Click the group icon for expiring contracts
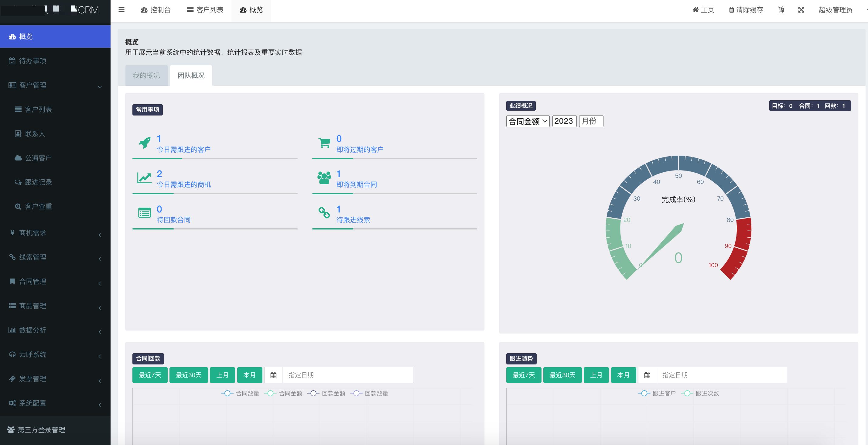The width and height of the screenshot is (868, 445). 324,178
